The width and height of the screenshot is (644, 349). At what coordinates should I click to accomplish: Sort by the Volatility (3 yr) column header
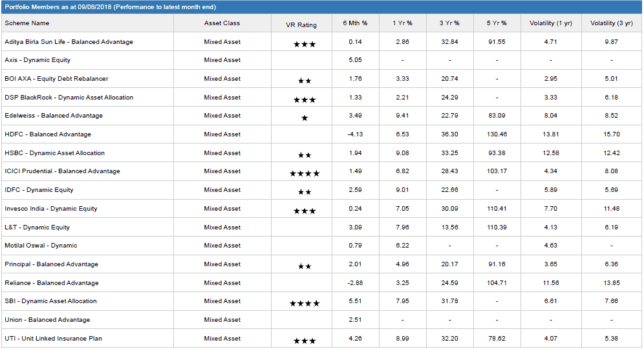pyautogui.click(x=612, y=23)
